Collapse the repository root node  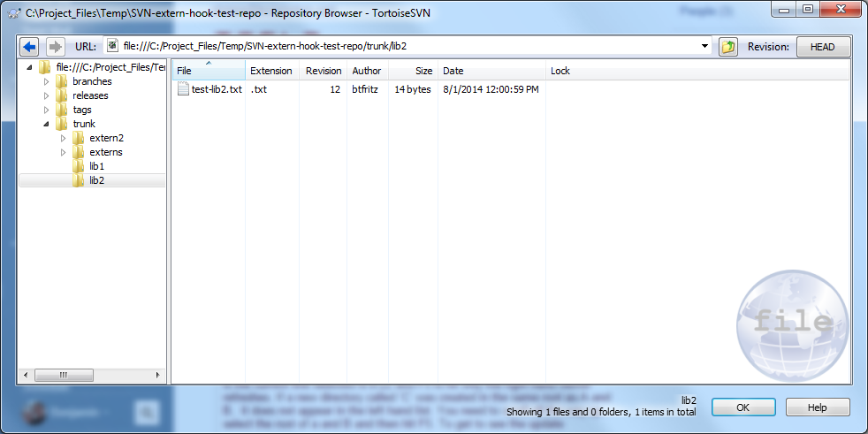[29, 67]
